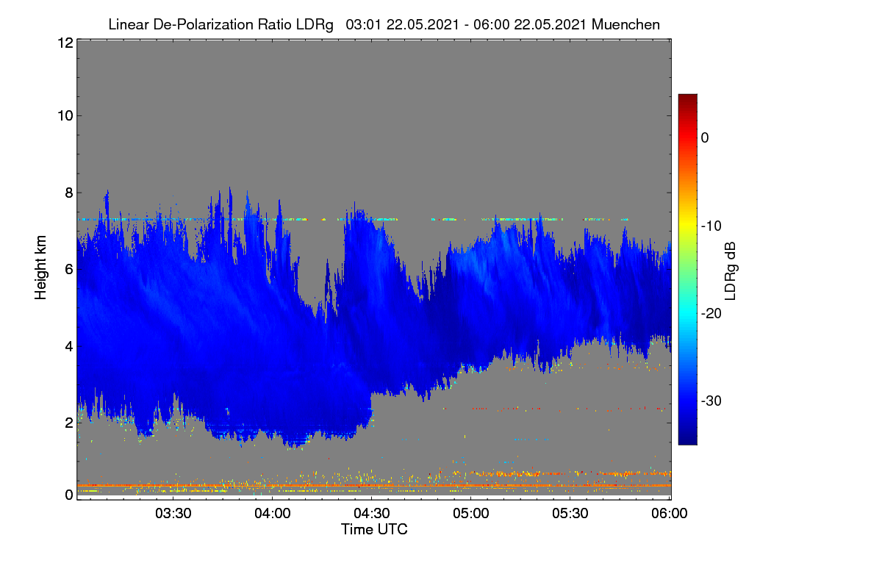Click the '05:30' time axis label

coord(570,514)
